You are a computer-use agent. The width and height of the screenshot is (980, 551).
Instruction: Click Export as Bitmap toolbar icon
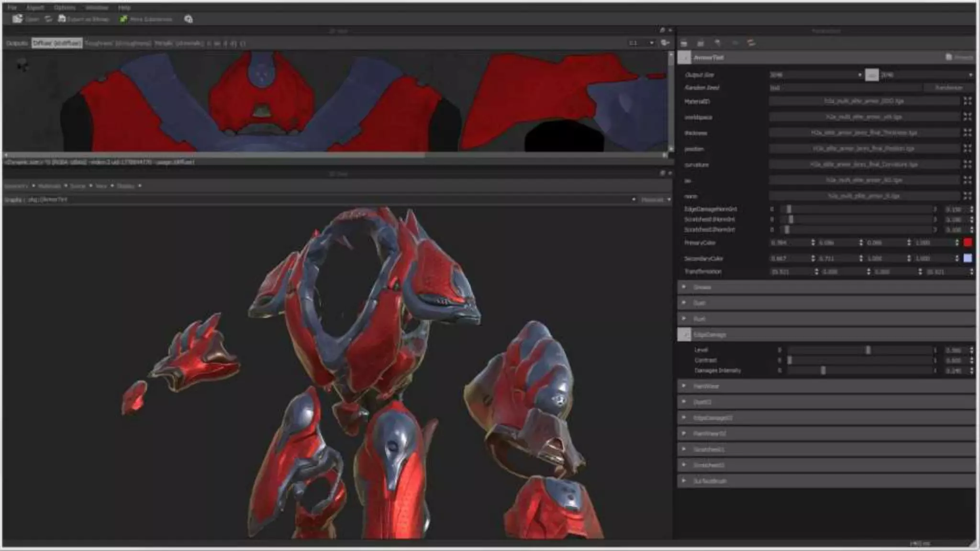pos(62,19)
